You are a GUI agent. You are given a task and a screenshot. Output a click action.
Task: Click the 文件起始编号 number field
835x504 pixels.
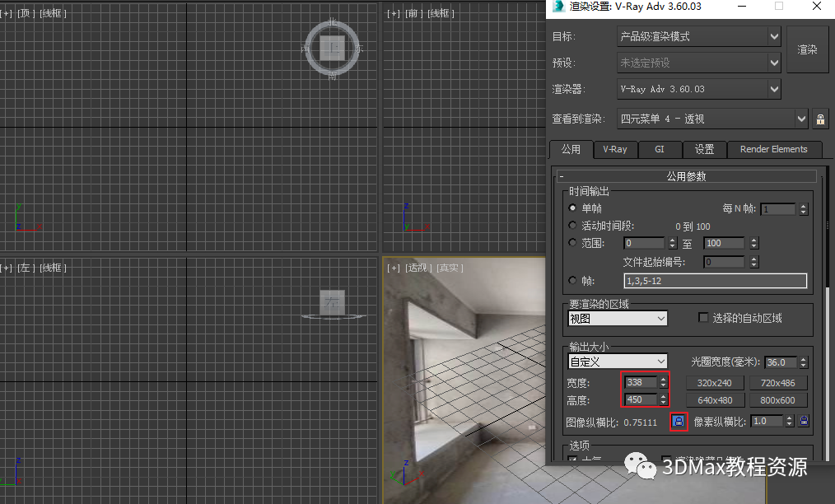tap(724, 262)
